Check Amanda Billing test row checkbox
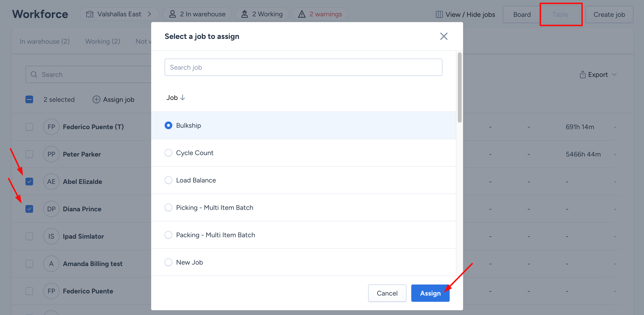644x315 pixels. click(x=29, y=264)
